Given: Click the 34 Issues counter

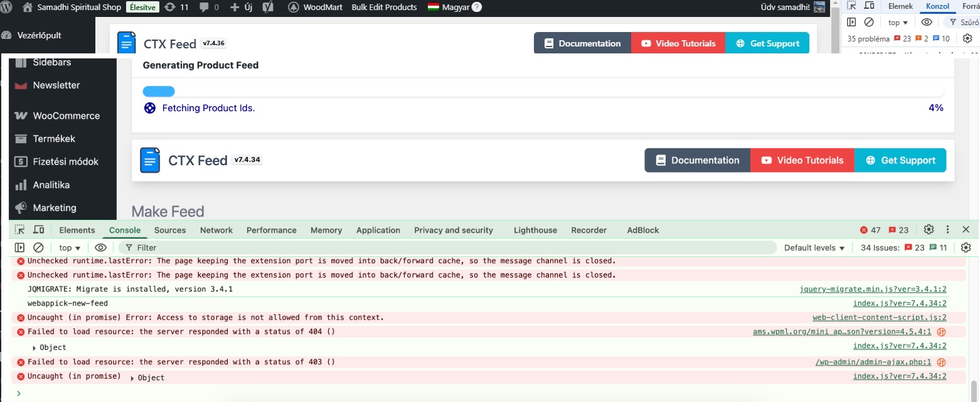Looking at the screenshot, I should click(x=903, y=247).
